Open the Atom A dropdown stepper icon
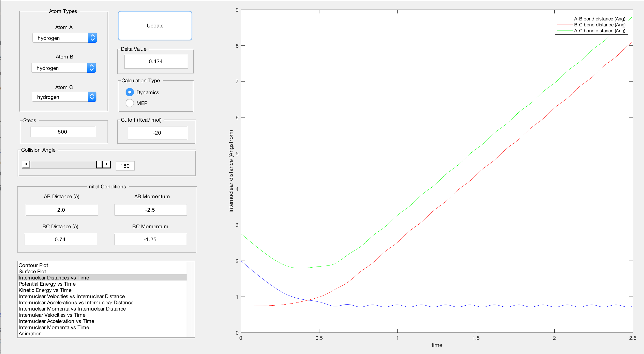Image resolution: width=644 pixels, height=354 pixels. (x=93, y=38)
